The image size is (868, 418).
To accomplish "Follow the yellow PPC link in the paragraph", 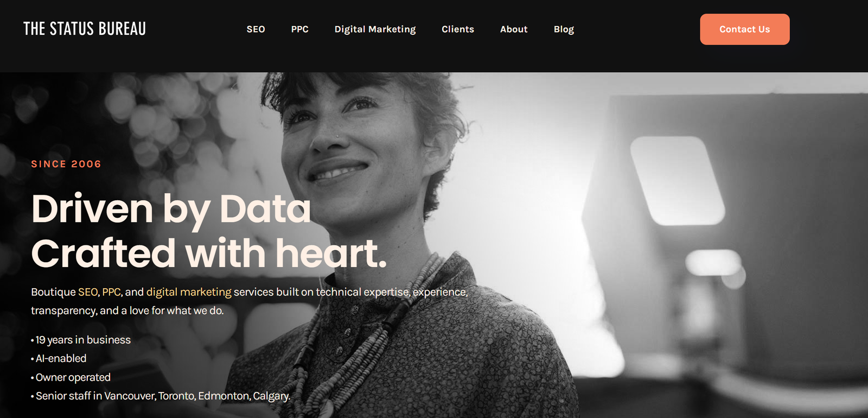I will [111, 292].
